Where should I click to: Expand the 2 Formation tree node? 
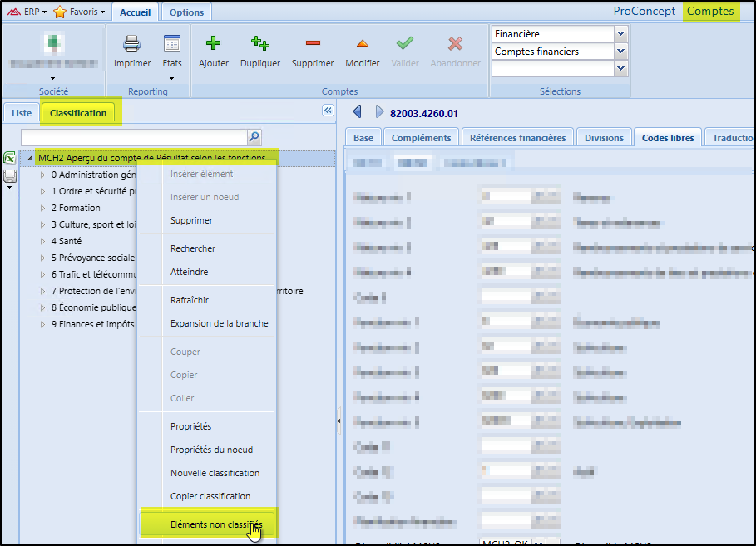(43, 208)
